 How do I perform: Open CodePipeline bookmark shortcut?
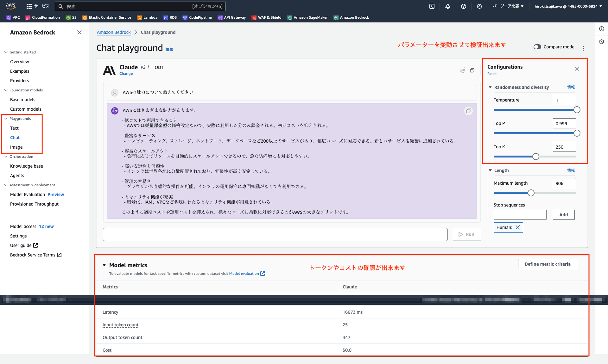point(197,17)
